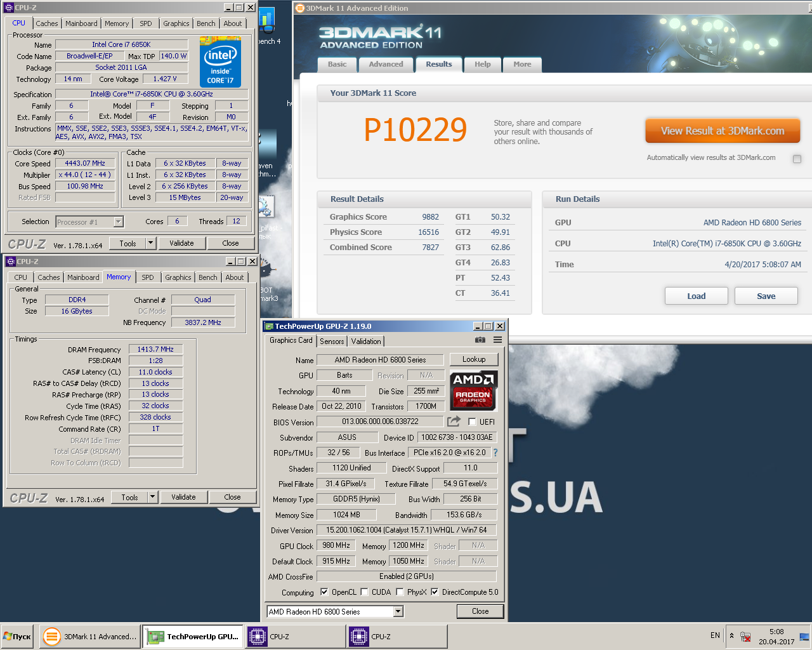Open the GPU-Z hamburger menu icon
The image size is (812, 650).
click(x=498, y=340)
